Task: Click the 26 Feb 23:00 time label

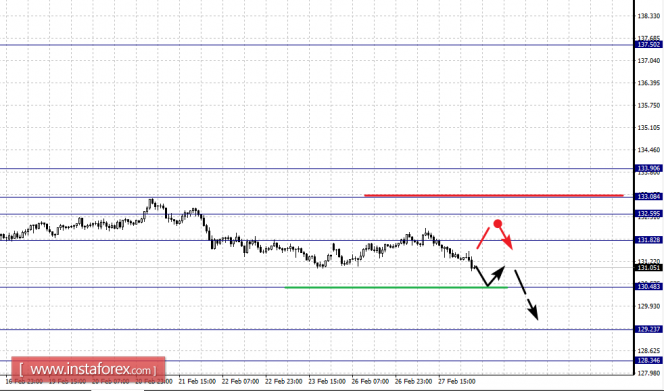Action: [413, 381]
